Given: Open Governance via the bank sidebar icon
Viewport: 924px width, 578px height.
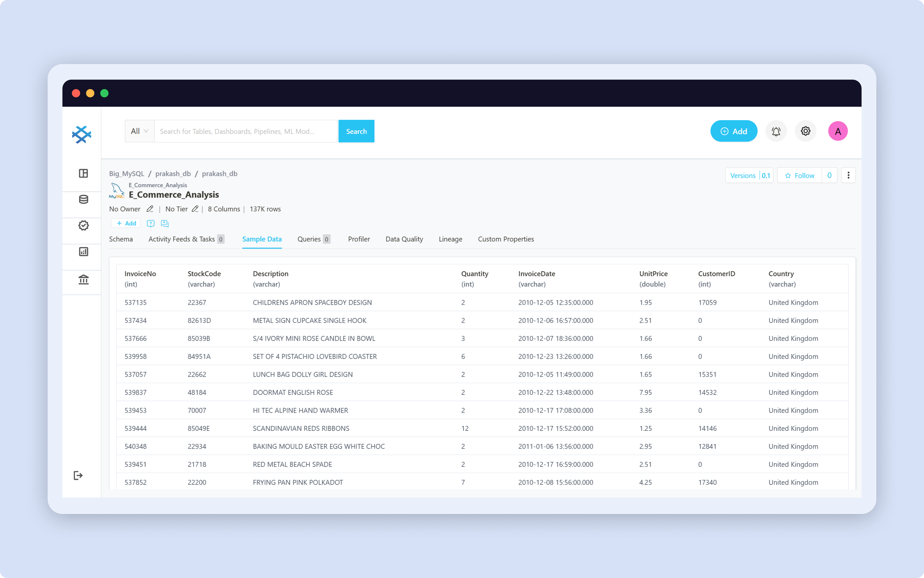Looking at the screenshot, I should [83, 280].
